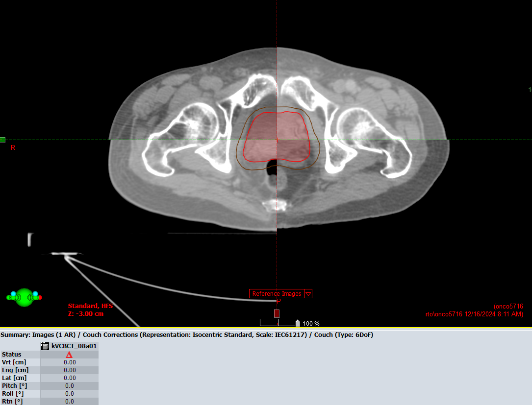This screenshot has width=532, height=405.
Task: Click the Pitch [°] row label
Action: [14, 386]
